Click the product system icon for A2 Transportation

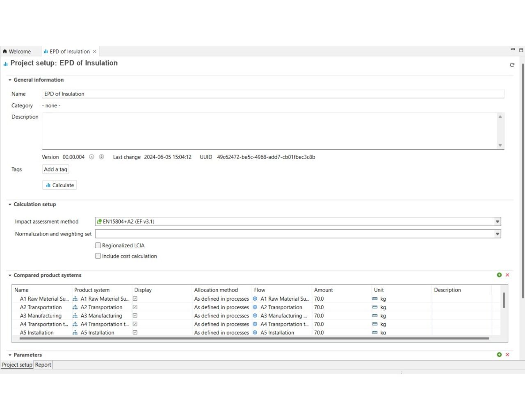click(x=75, y=307)
